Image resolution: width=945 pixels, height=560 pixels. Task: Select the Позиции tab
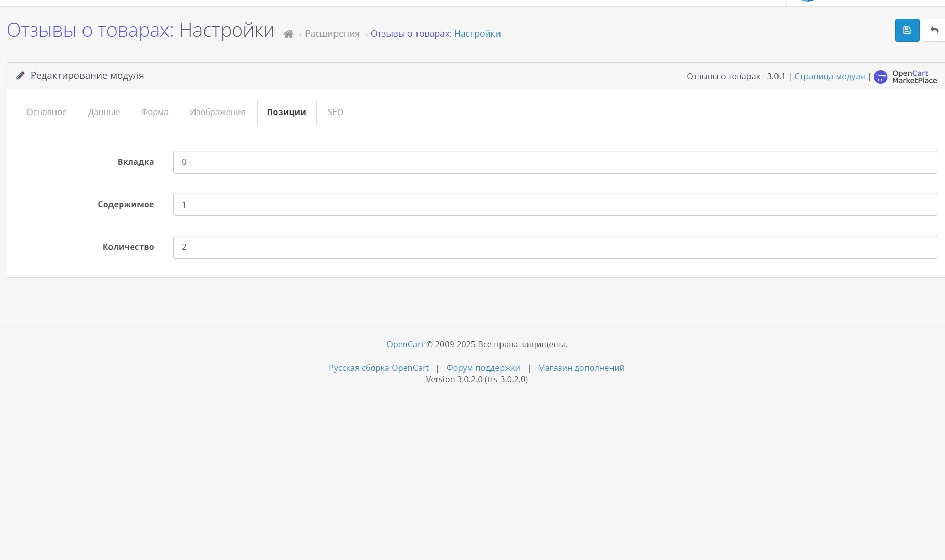pyautogui.click(x=287, y=112)
